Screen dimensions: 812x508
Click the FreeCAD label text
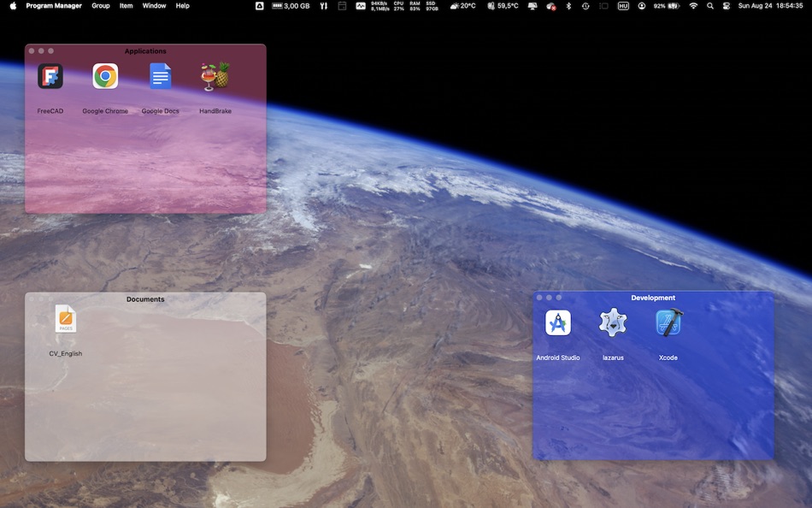click(x=50, y=111)
